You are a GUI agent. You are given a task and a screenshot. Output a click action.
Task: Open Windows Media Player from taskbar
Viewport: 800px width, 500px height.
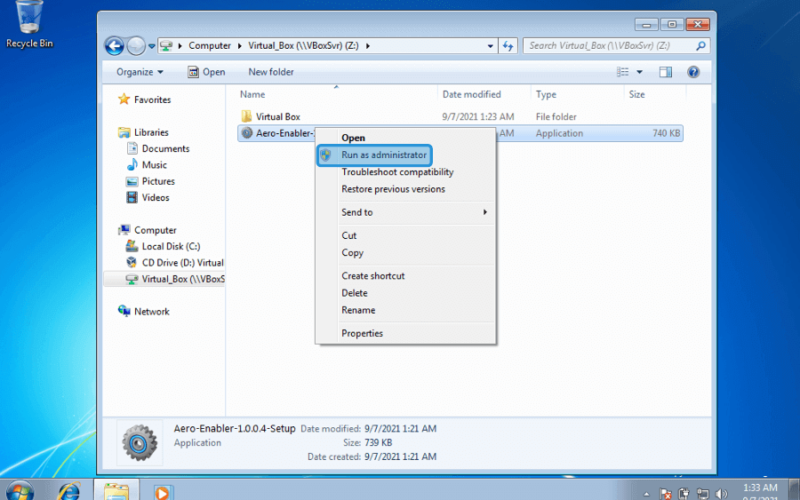click(162, 492)
